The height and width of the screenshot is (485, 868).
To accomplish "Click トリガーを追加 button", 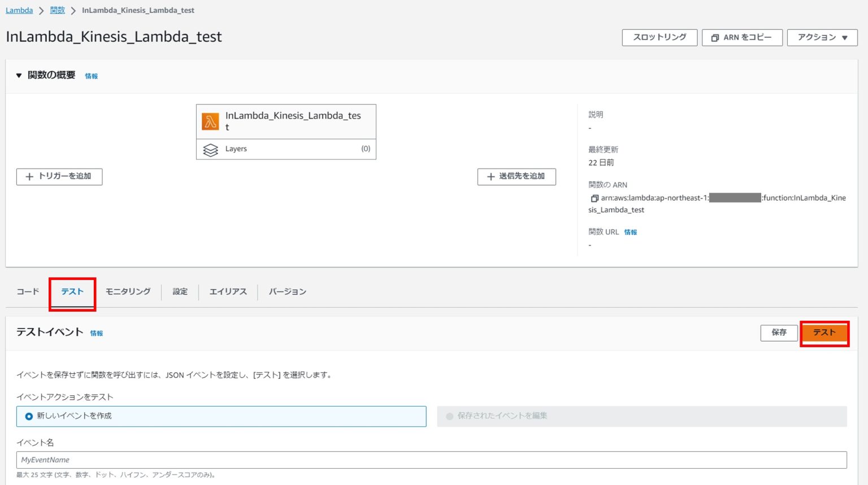I will coord(59,177).
